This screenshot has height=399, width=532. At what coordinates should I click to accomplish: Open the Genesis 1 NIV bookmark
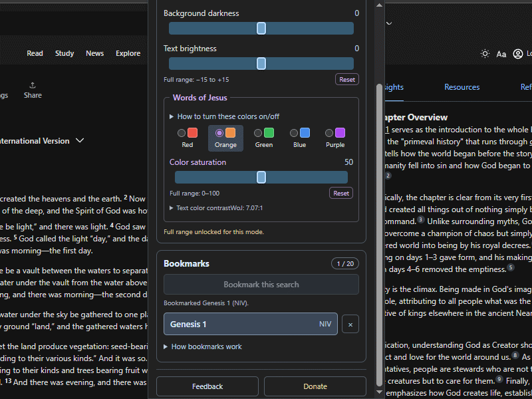coord(251,325)
